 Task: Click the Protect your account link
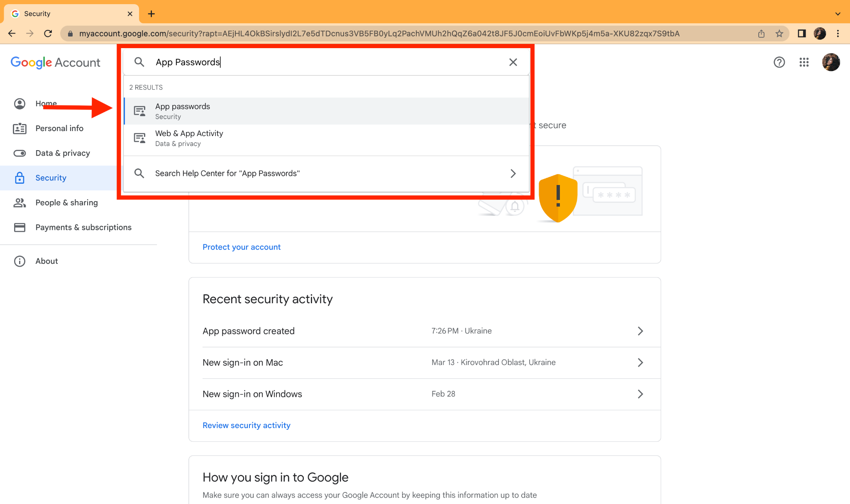(x=242, y=247)
